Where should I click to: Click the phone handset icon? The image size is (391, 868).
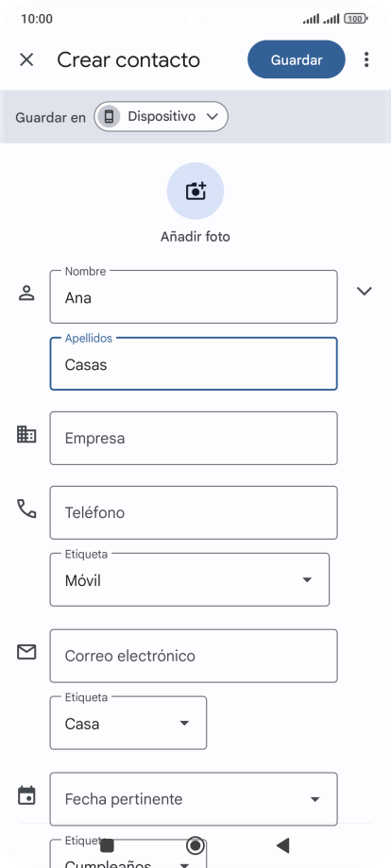pos(26,509)
